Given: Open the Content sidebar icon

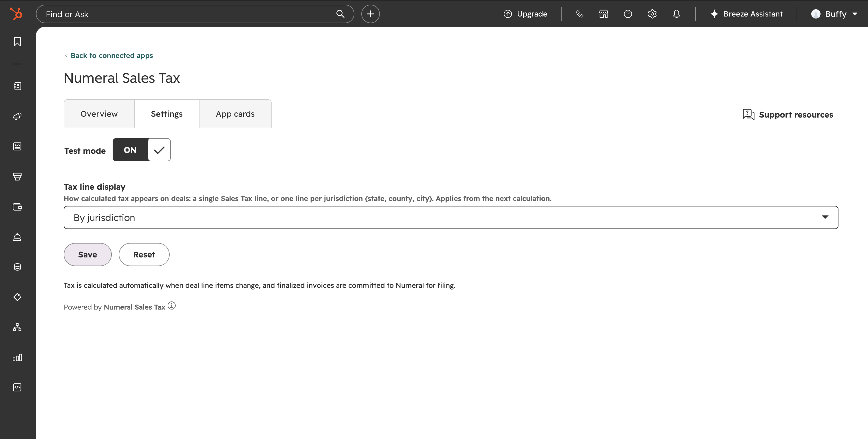Looking at the screenshot, I should 17,146.
